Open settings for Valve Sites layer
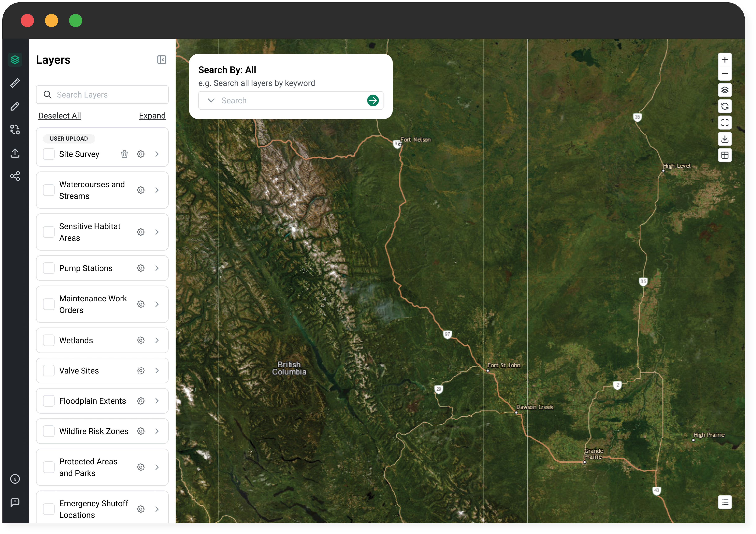The image size is (756, 534). pyautogui.click(x=141, y=371)
